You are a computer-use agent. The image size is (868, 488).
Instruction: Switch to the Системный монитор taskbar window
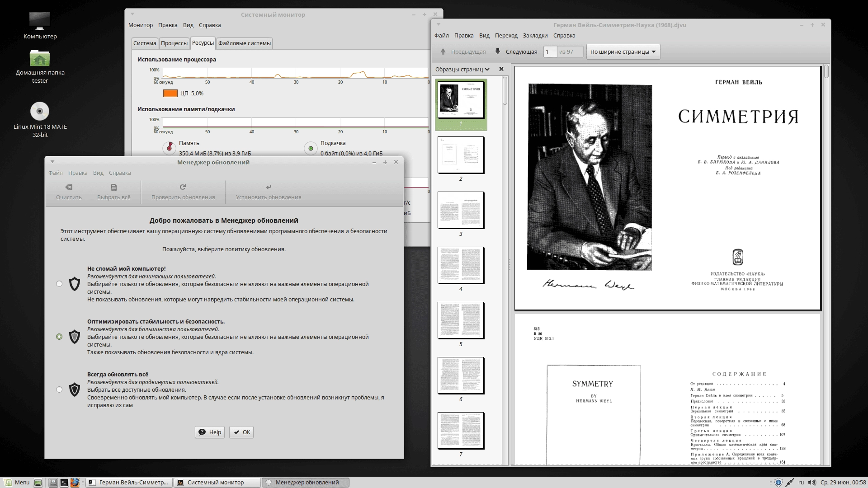tap(217, 483)
